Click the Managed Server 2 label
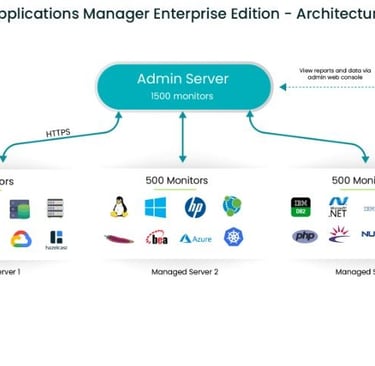 185,272
